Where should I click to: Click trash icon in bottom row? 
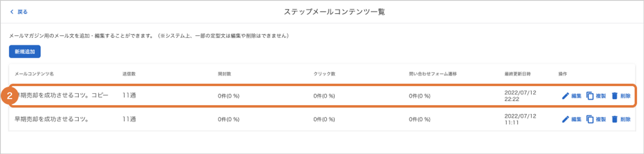click(614, 119)
